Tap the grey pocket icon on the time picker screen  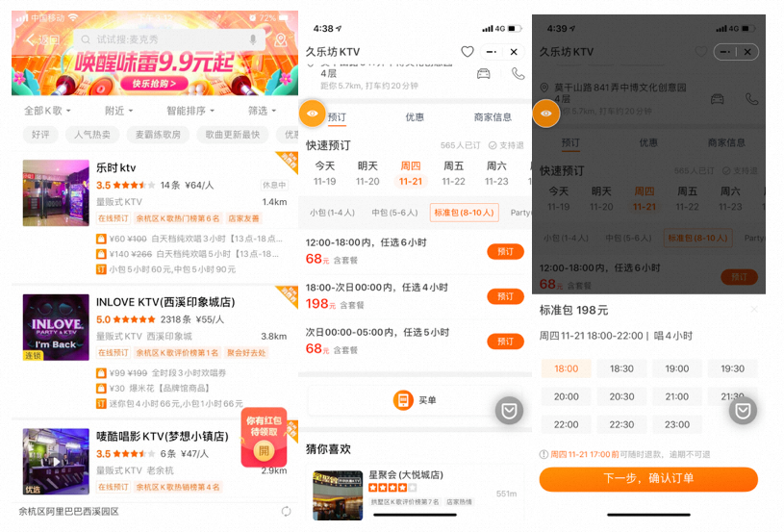(743, 411)
